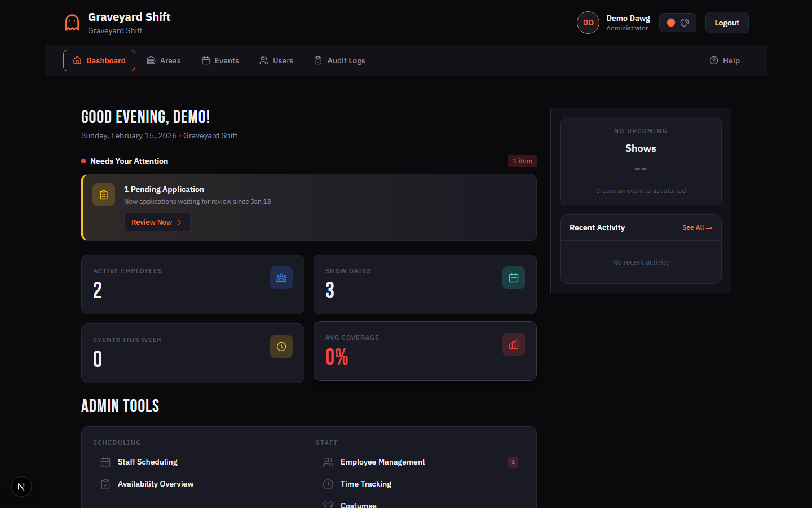Viewport: 812px width, 508px height.
Task: Open the Audit Logs section
Action: point(339,60)
